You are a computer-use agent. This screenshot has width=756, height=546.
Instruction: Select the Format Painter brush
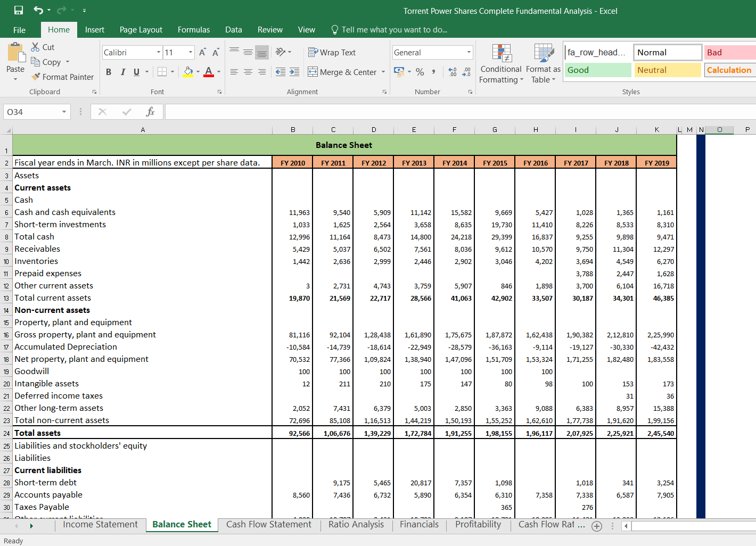pyautogui.click(x=36, y=77)
